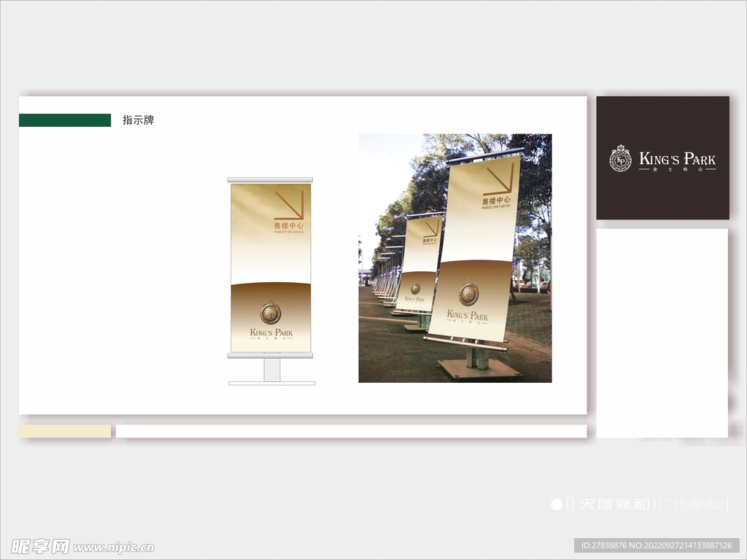Click the 售楼中心 text on the photo banner

pos(496,201)
